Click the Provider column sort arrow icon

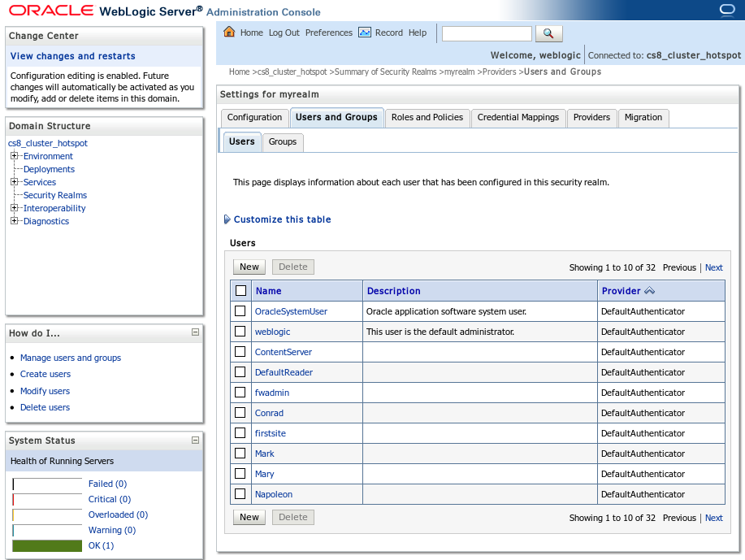tap(649, 290)
